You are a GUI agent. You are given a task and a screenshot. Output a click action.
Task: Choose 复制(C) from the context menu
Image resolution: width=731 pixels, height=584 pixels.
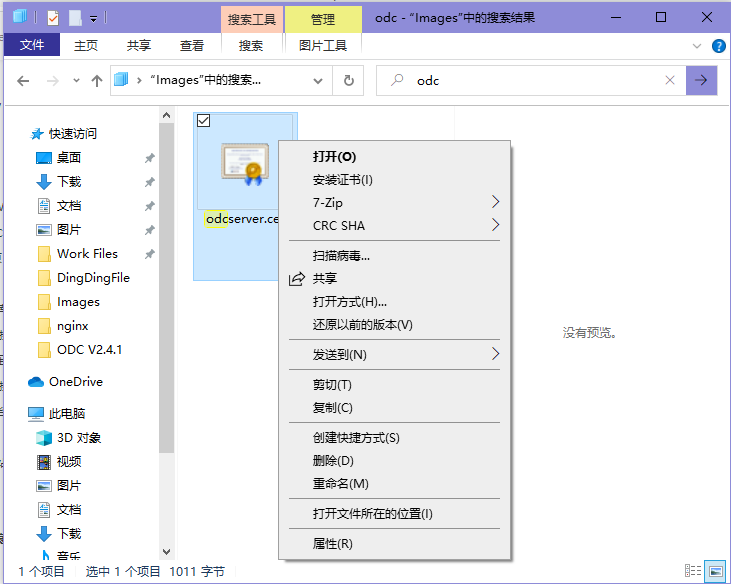click(394, 408)
